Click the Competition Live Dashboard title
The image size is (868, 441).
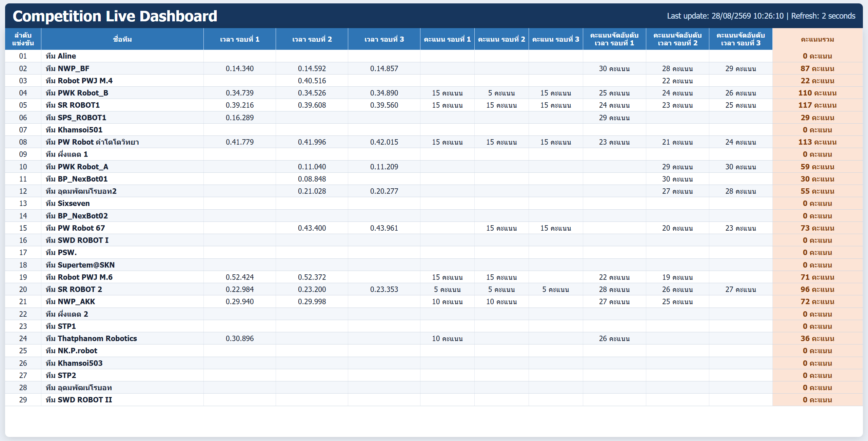click(x=115, y=16)
